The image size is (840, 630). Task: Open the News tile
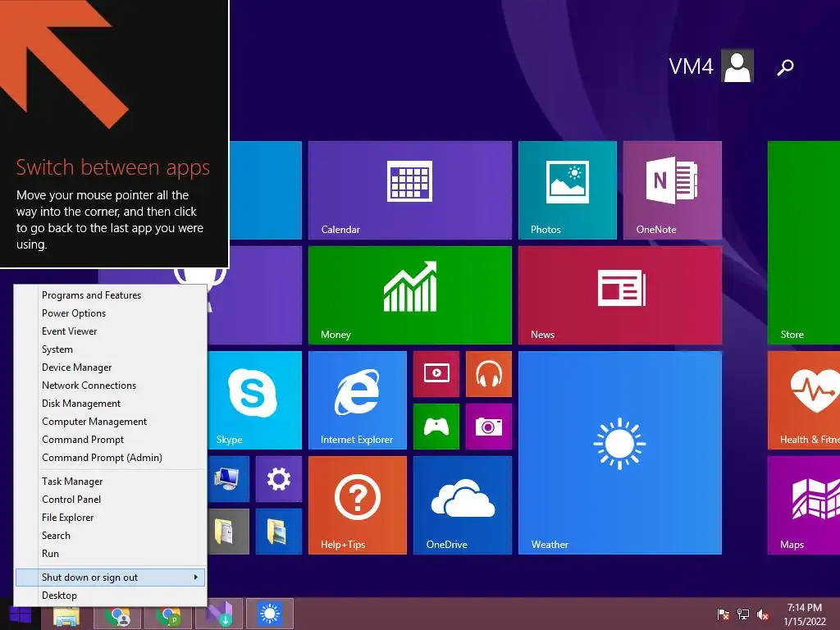(x=620, y=295)
